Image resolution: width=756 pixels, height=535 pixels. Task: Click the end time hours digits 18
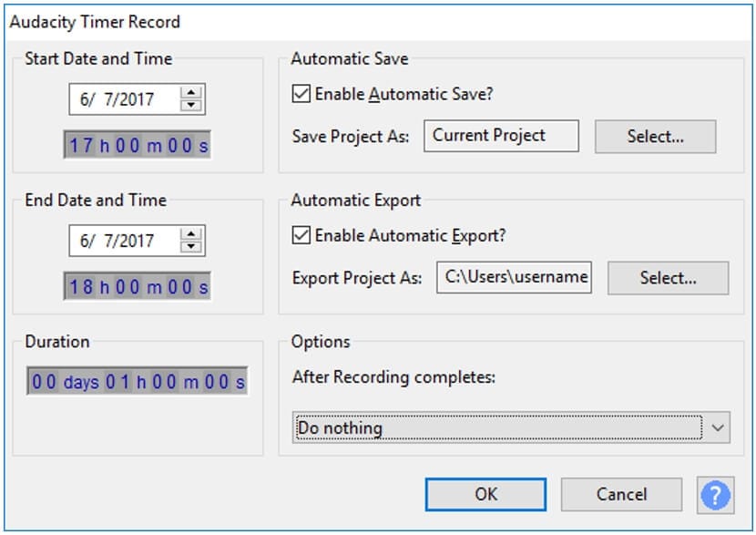81,287
